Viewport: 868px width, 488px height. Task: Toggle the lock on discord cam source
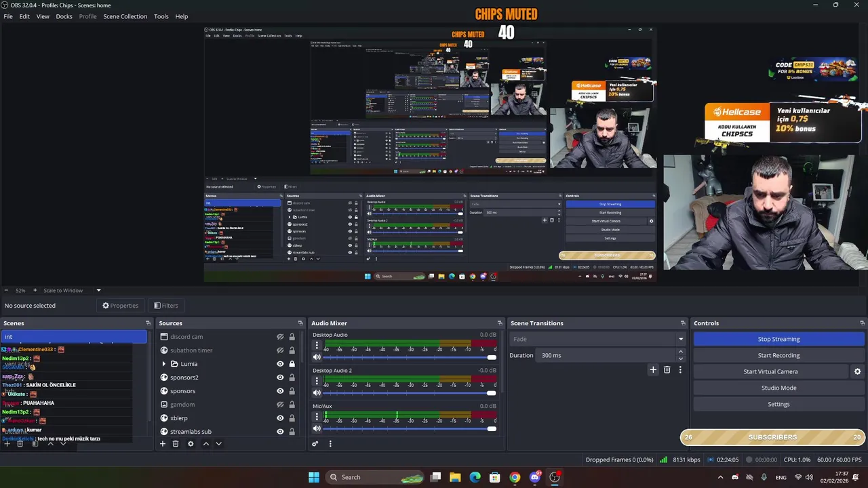coord(292,337)
